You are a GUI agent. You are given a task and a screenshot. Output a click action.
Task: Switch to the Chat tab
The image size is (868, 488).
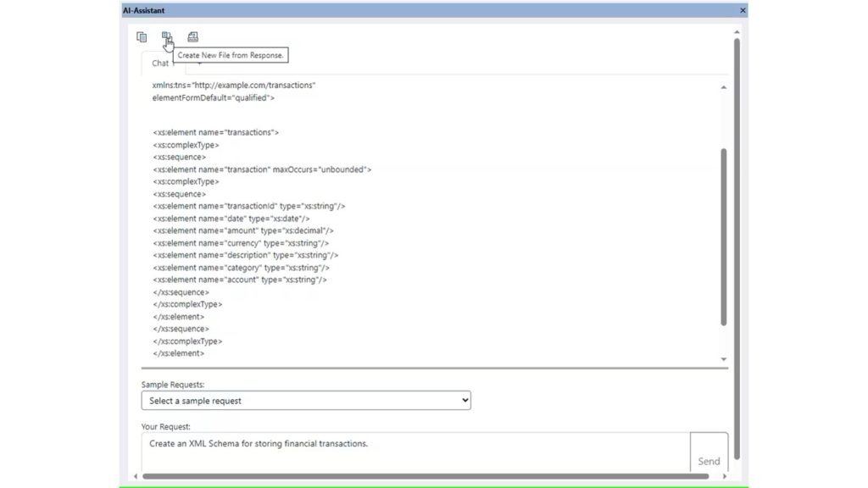point(159,64)
